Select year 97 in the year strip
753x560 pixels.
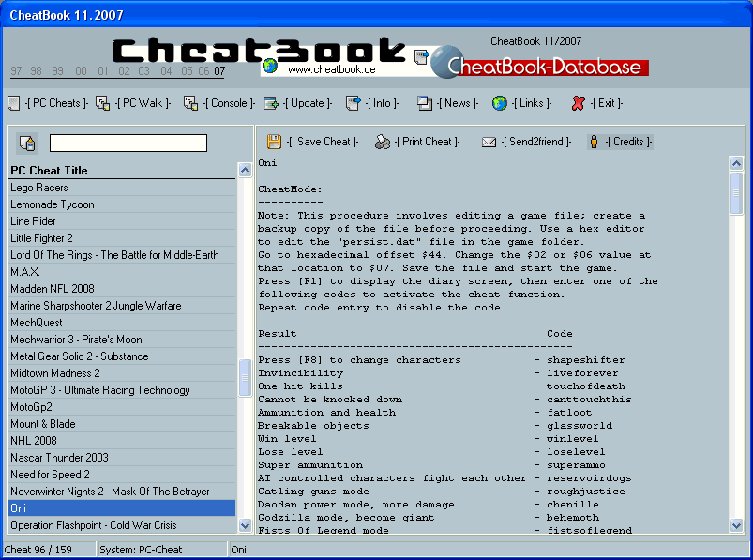[x=16, y=71]
